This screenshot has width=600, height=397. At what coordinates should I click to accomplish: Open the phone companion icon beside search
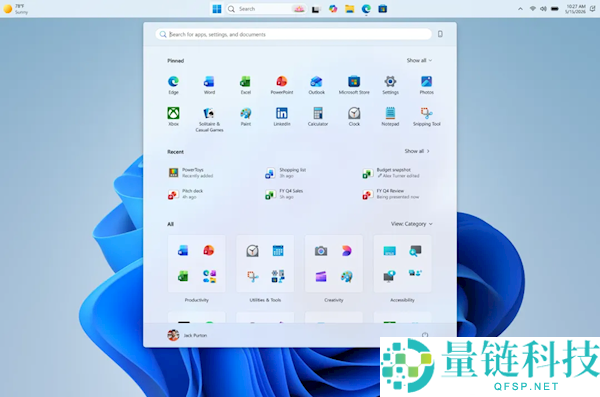(440, 34)
